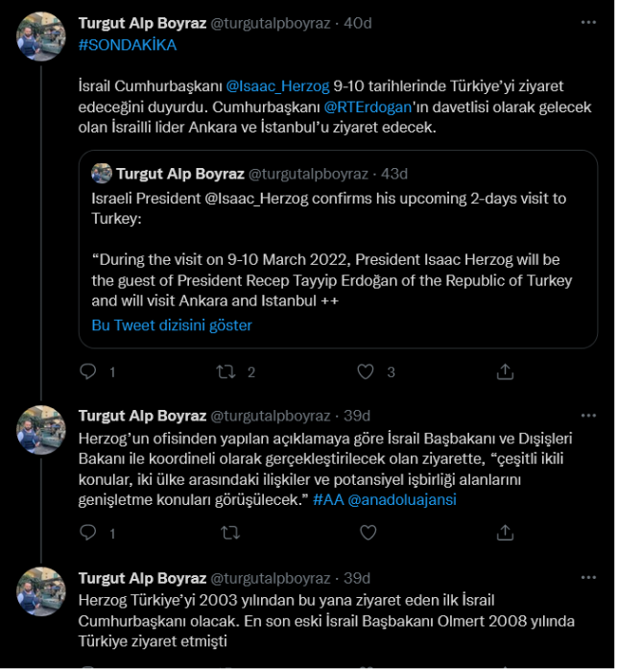618x672 pixels.
Task: Retweet the #SONDAKİKA tweet with 2 retweets
Action: [226, 372]
